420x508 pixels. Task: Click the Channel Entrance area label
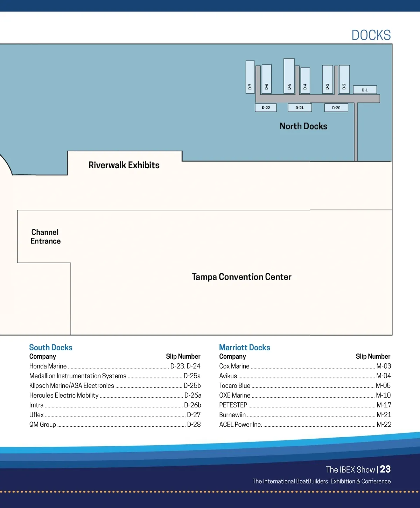pos(45,236)
